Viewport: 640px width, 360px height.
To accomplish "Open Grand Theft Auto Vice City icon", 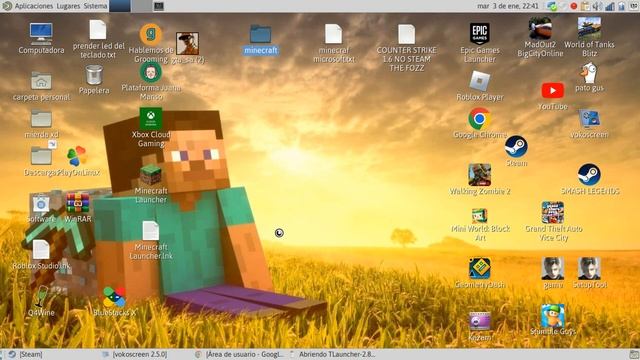I will coord(553,212).
